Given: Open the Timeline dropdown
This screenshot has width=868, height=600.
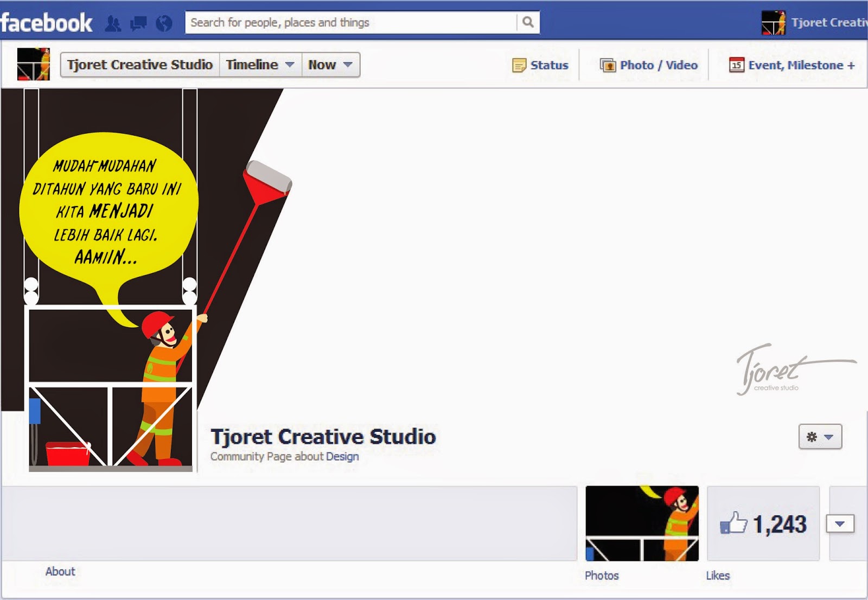Looking at the screenshot, I should pyautogui.click(x=260, y=65).
